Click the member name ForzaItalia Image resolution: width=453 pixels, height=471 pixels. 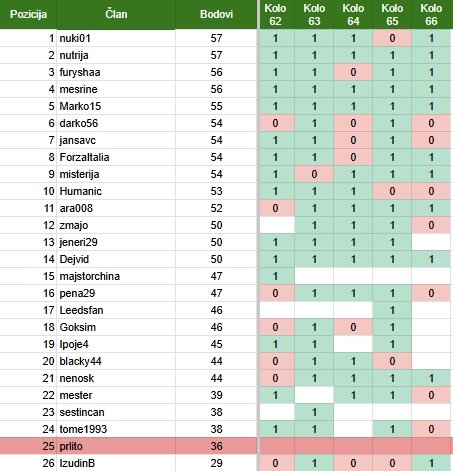coord(84,157)
